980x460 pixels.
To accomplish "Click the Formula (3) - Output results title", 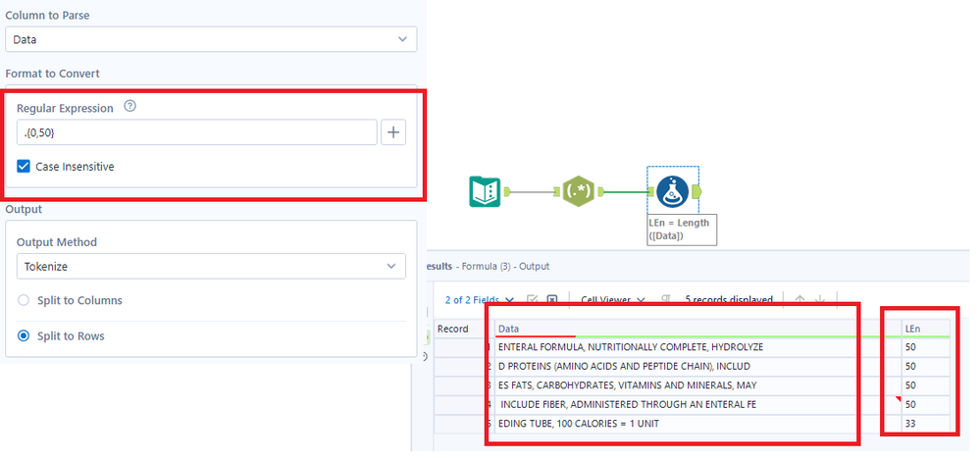I will tap(505, 266).
